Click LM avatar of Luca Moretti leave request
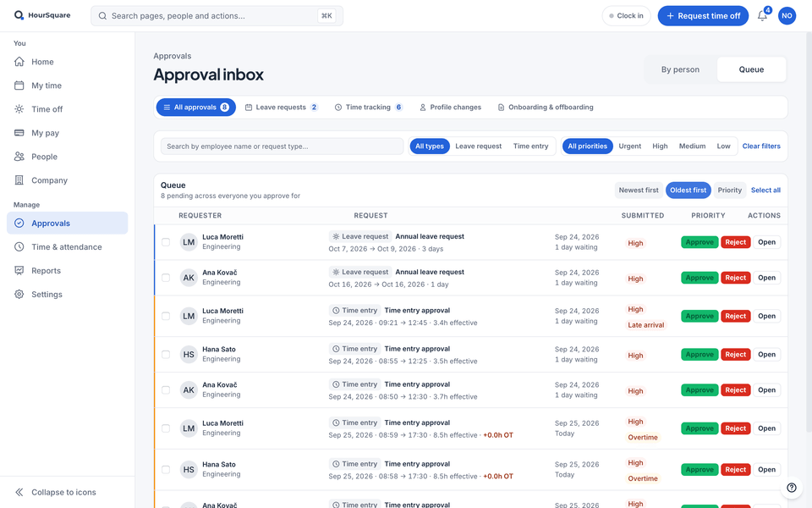The height and width of the screenshot is (508, 812). (189, 242)
